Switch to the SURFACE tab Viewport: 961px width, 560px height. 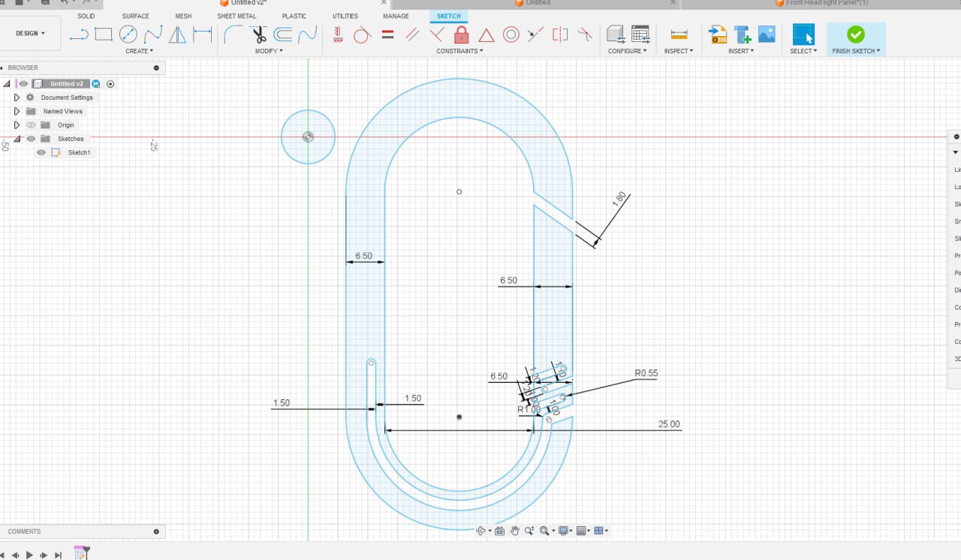(136, 16)
